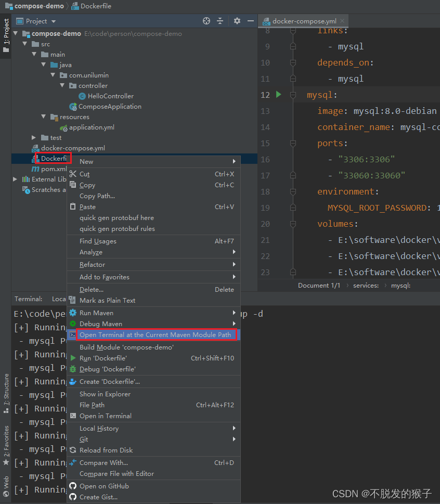The height and width of the screenshot is (504, 440).
Task: Click the Collapse All icon in Project toolbar
Action: click(221, 21)
